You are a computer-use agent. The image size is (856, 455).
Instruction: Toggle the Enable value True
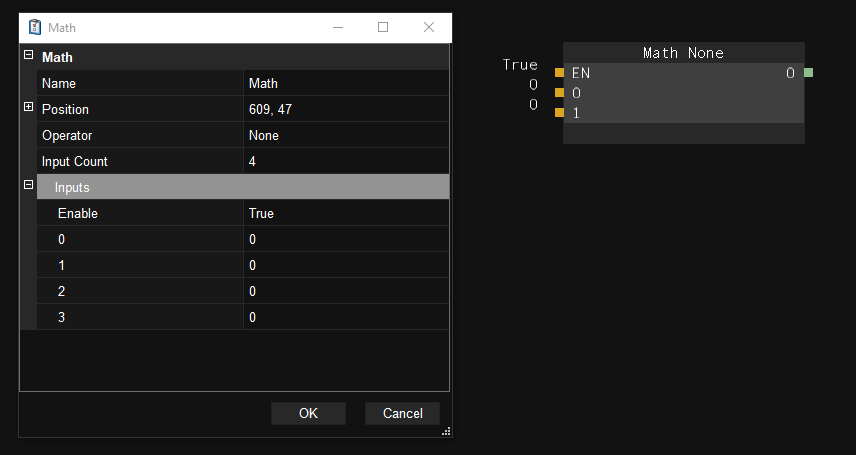tap(345, 213)
